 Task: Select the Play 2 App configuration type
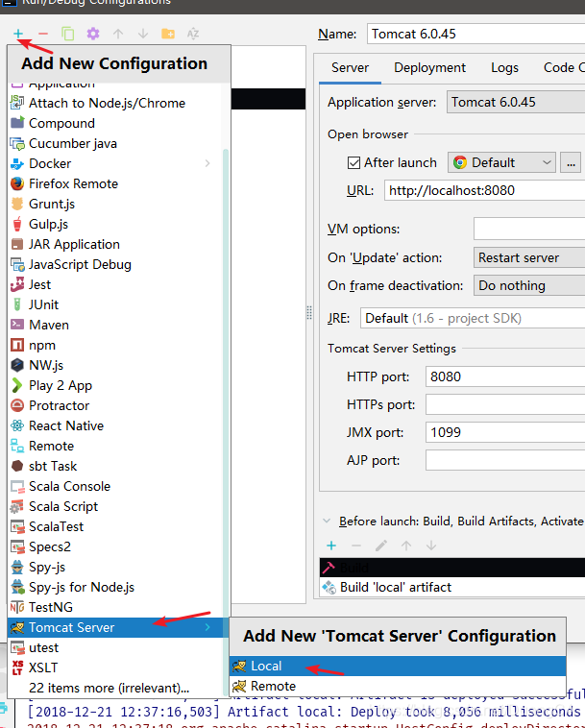point(115,385)
